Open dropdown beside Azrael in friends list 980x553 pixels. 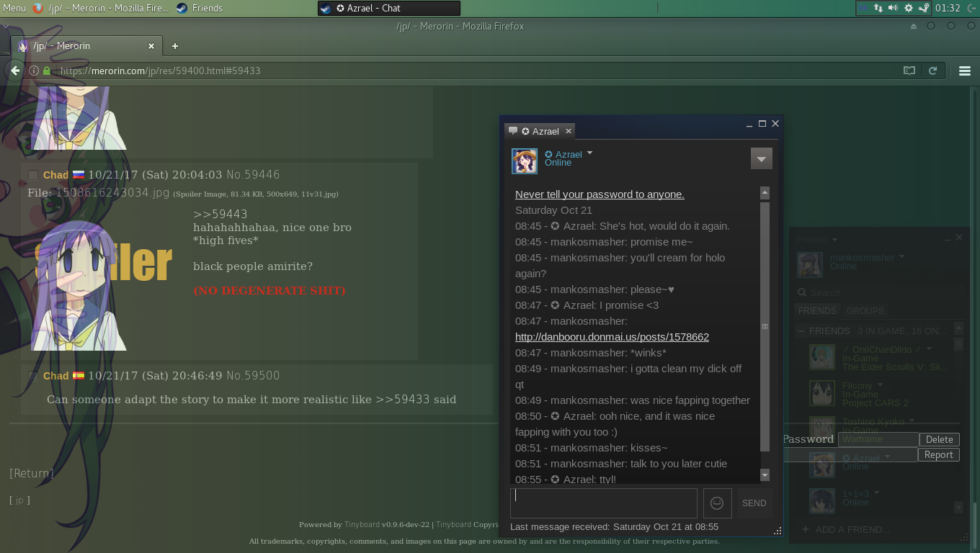point(887,457)
